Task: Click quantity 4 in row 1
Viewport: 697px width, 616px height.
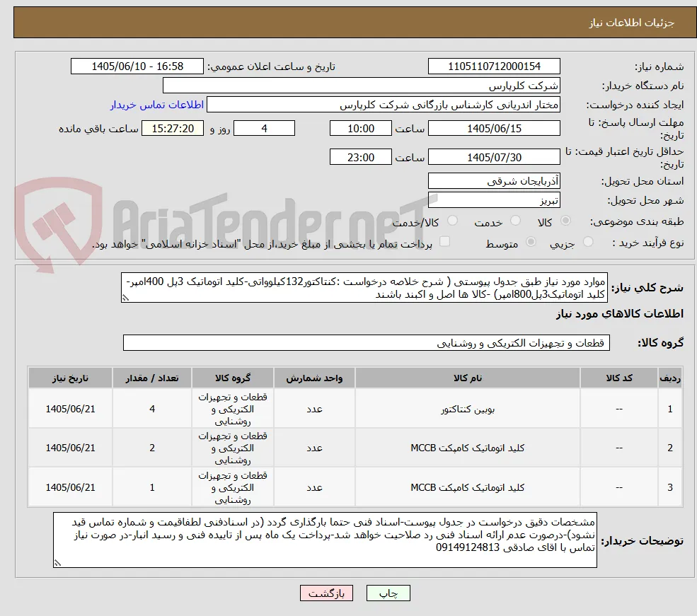Action: point(152,409)
